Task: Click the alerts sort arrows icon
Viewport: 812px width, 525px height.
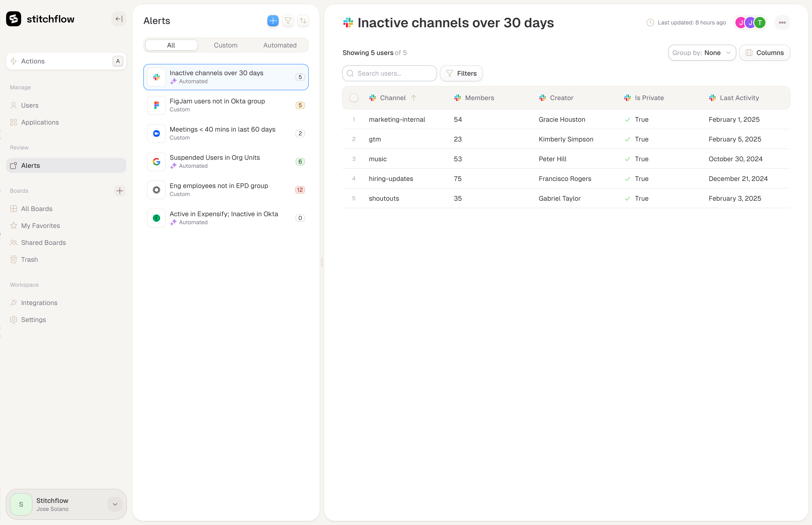Action: click(303, 21)
